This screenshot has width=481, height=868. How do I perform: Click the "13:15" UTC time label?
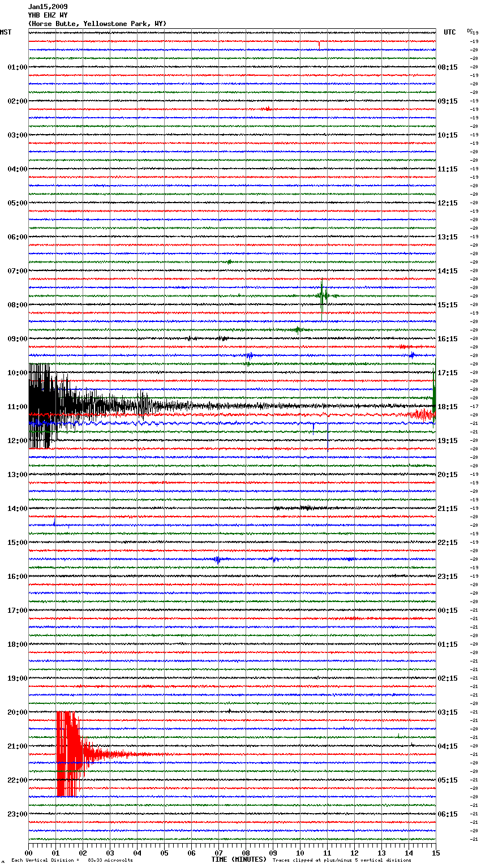point(448,237)
